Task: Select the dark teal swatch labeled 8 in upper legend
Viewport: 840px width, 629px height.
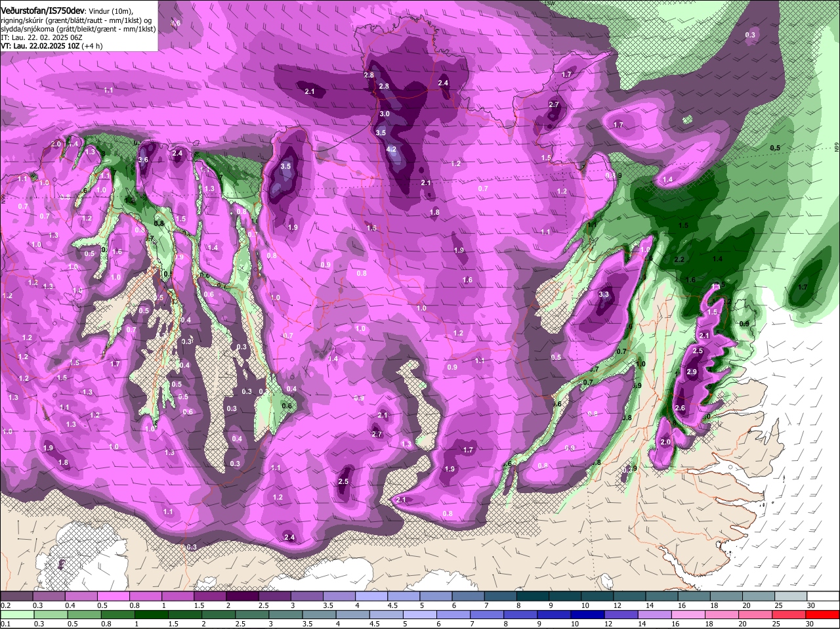Action: 532,596
